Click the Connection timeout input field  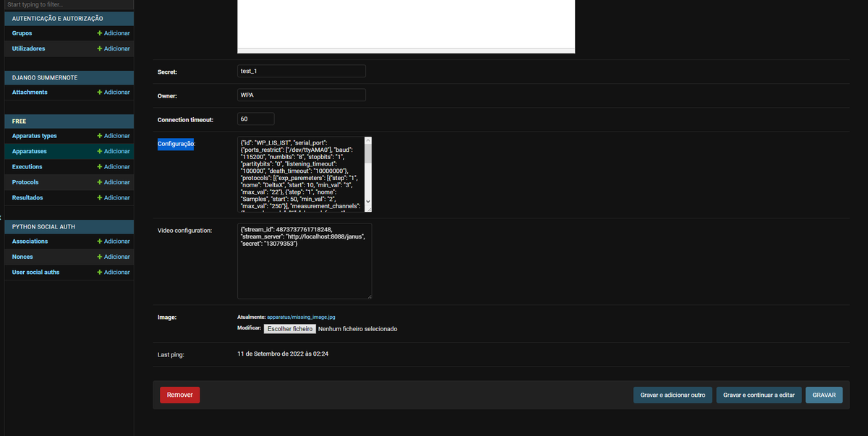(256, 119)
